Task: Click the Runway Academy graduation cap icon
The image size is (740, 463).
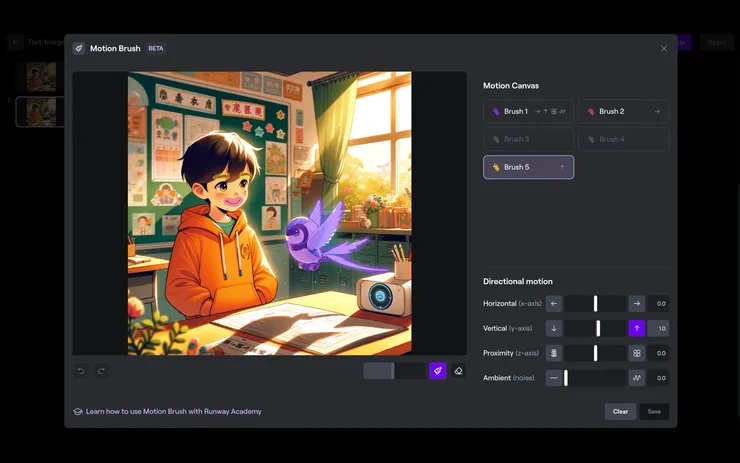Action: tap(78, 412)
